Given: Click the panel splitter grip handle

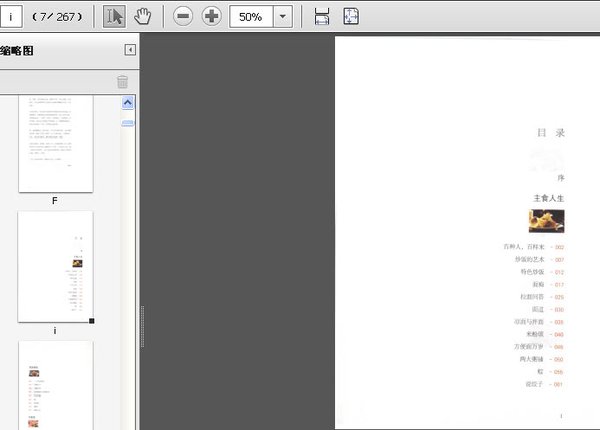Looking at the screenshot, I should tap(142, 326).
